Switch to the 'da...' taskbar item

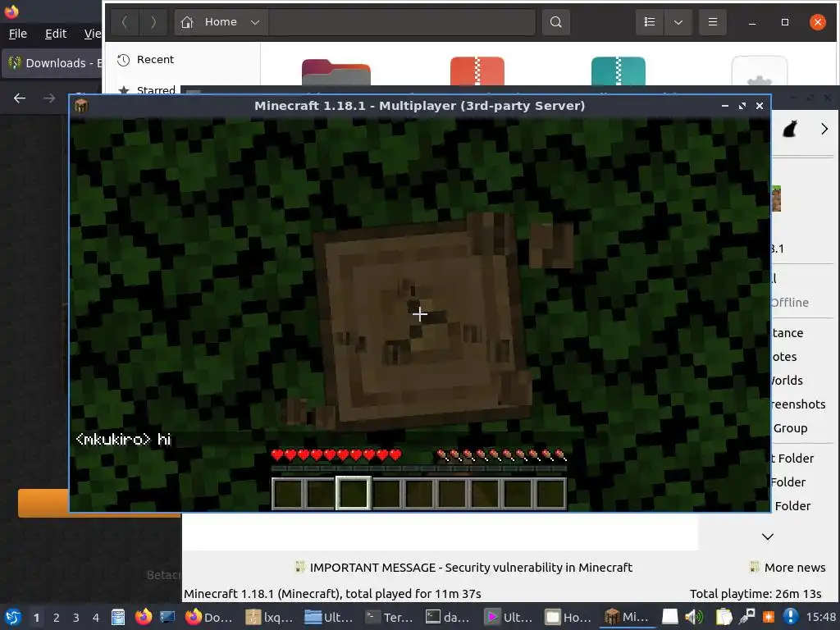tap(449, 617)
